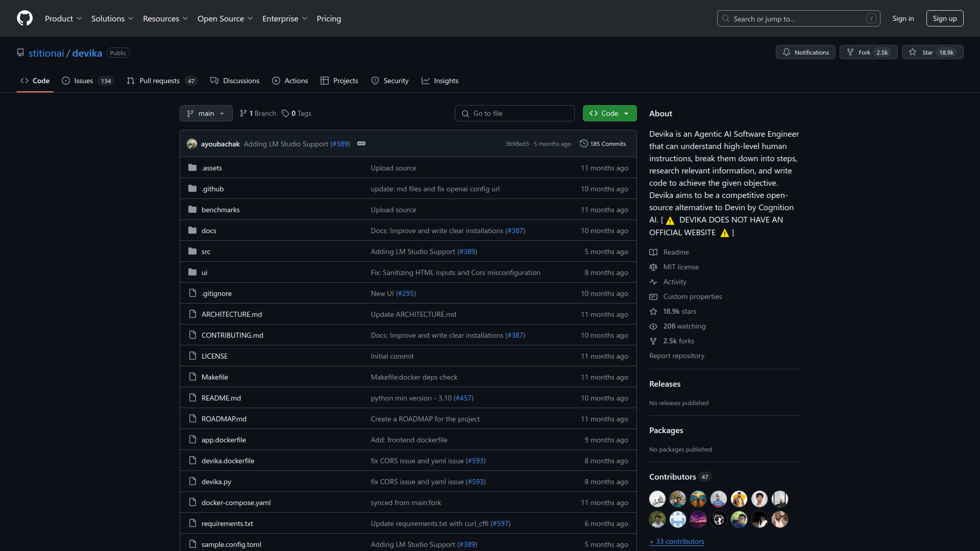Open the ui folder
Viewport: 980px width, 551px height.
[204, 272]
